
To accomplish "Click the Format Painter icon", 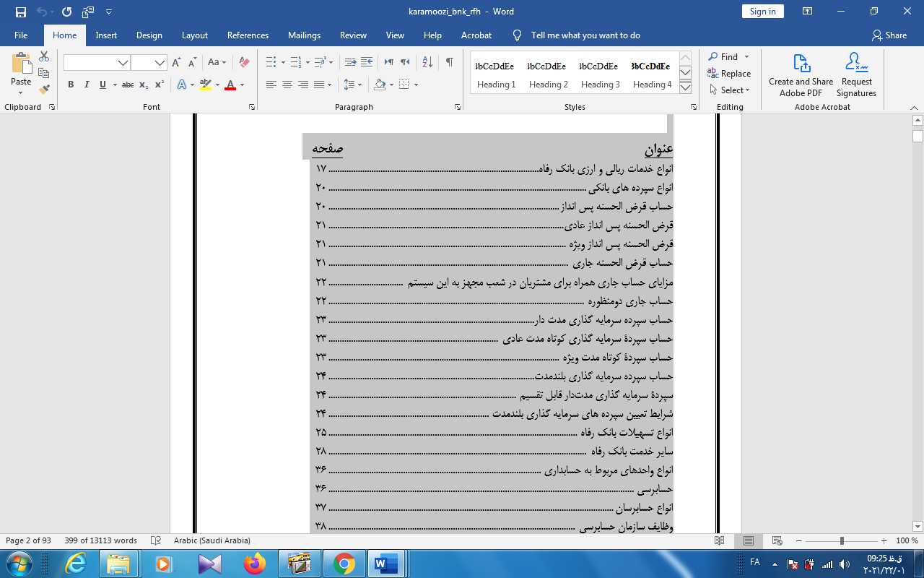I will click(x=44, y=90).
